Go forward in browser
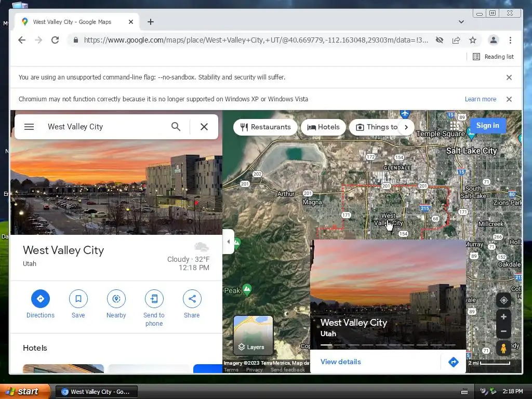The width and height of the screenshot is (532, 399). coord(38,40)
